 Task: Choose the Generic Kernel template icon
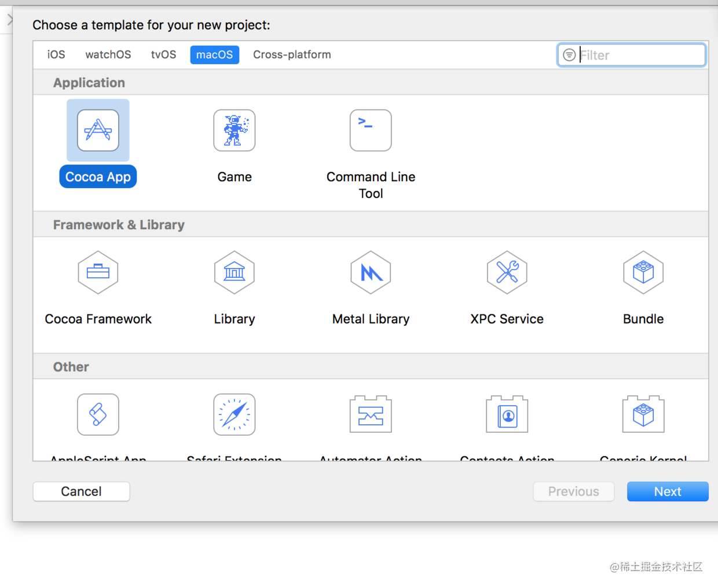643,414
